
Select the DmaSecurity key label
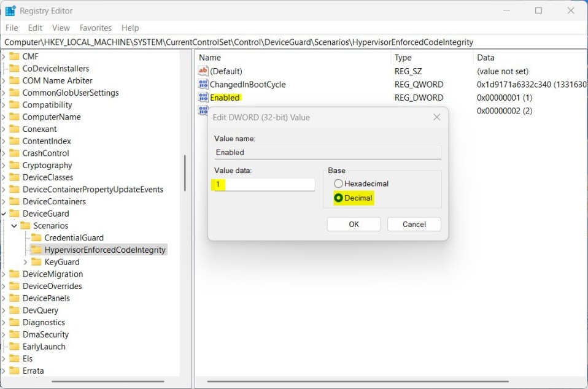pyautogui.click(x=45, y=334)
